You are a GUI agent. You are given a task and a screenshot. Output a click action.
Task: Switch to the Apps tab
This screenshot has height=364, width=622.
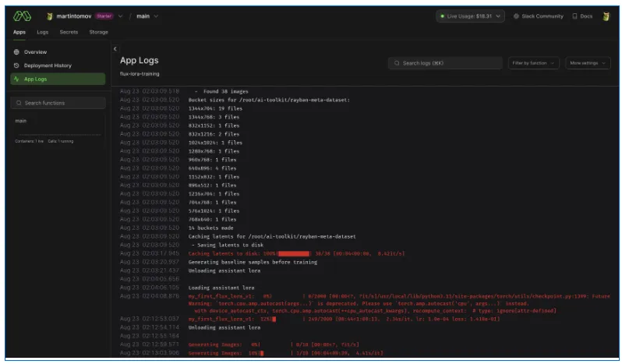coord(19,32)
